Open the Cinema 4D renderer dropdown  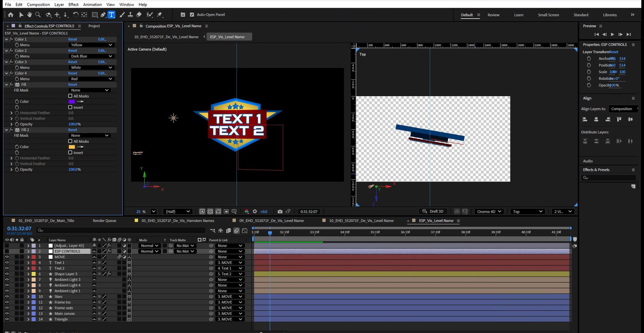(489, 211)
